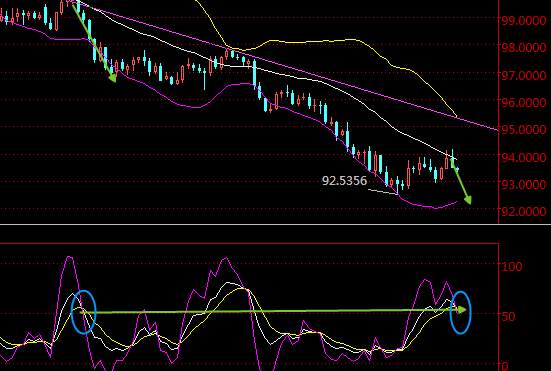Click the 50 indicator scale label
This screenshot has width=551, height=371.
coord(509,317)
